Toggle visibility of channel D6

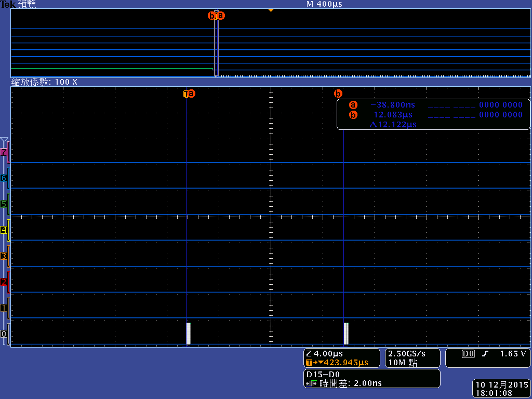coord(4,178)
